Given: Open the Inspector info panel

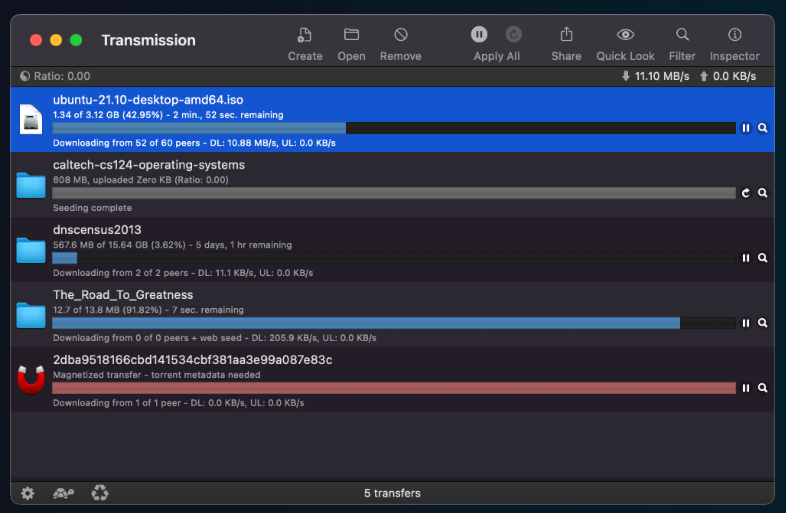Looking at the screenshot, I should [734, 35].
